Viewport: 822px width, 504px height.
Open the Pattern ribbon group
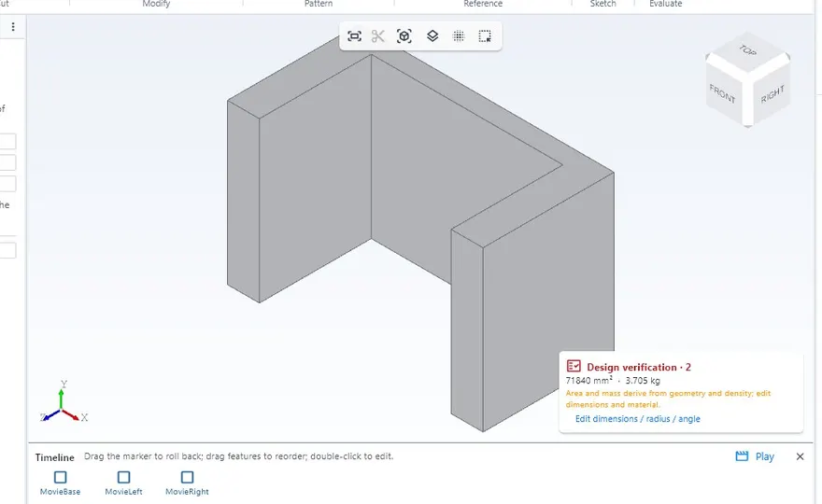click(x=319, y=4)
